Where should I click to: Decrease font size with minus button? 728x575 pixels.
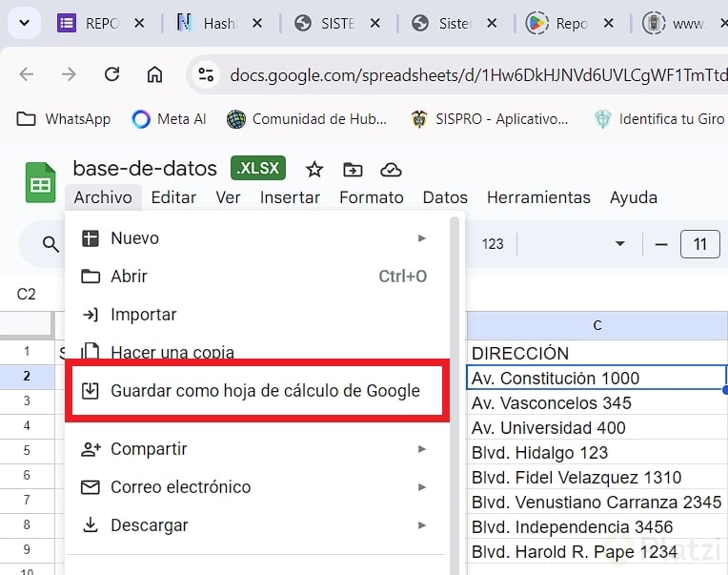coord(661,244)
